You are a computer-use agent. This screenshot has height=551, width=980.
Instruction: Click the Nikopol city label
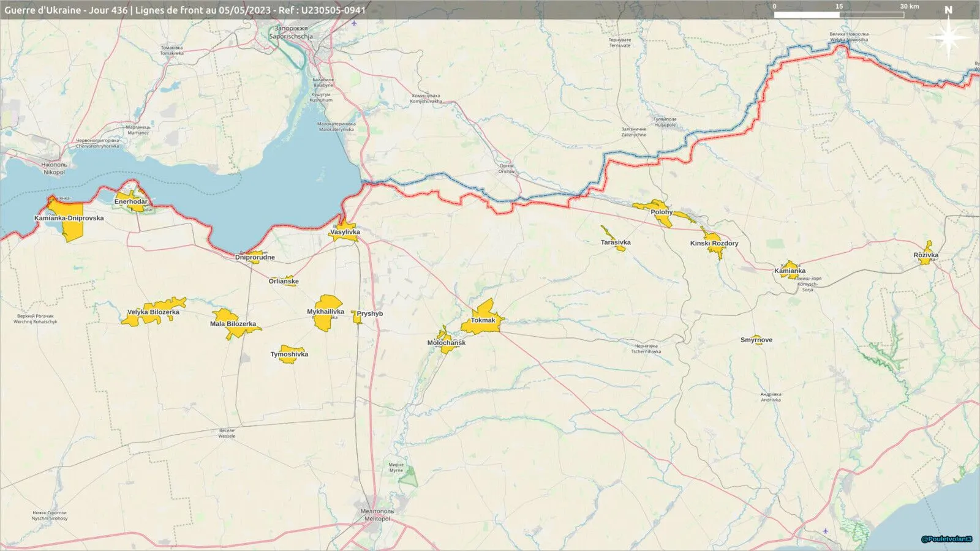pyautogui.click(x=54, y=168)
